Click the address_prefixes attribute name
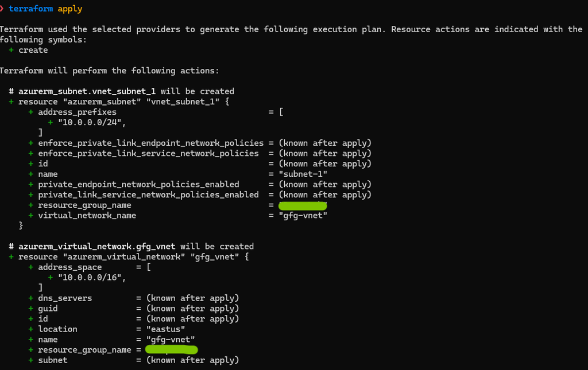The width and height of the screenshot is (588, 370). coord(77,112)
